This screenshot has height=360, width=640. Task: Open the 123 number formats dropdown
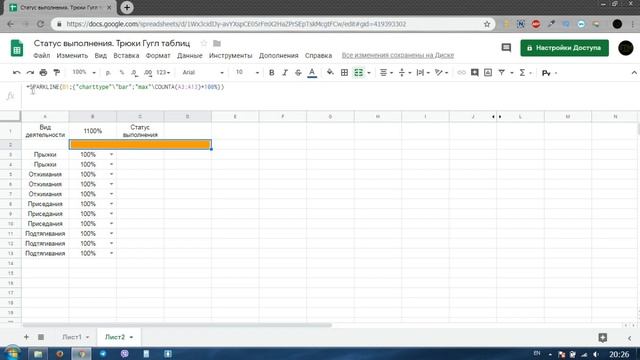(163, 73)
